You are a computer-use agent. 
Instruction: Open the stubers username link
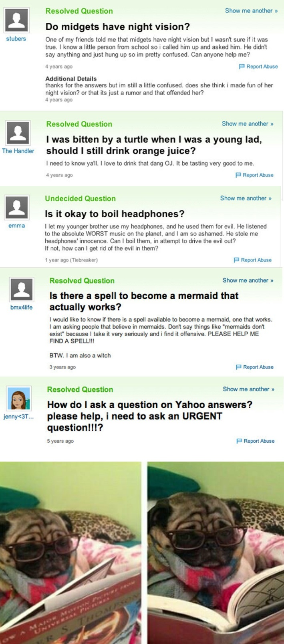[16, 39]
